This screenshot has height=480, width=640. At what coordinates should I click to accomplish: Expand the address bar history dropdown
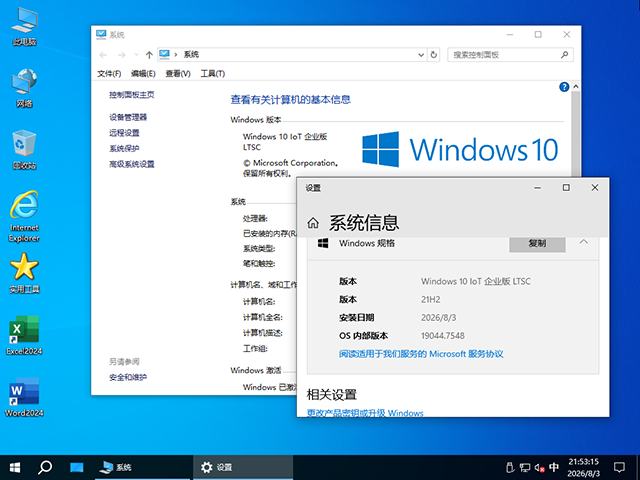click(421, 55)
